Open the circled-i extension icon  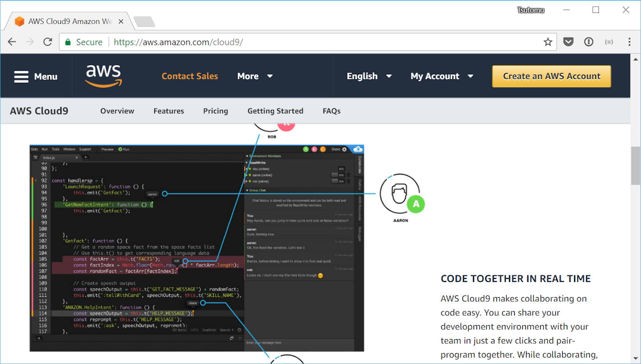click(588, 42)
